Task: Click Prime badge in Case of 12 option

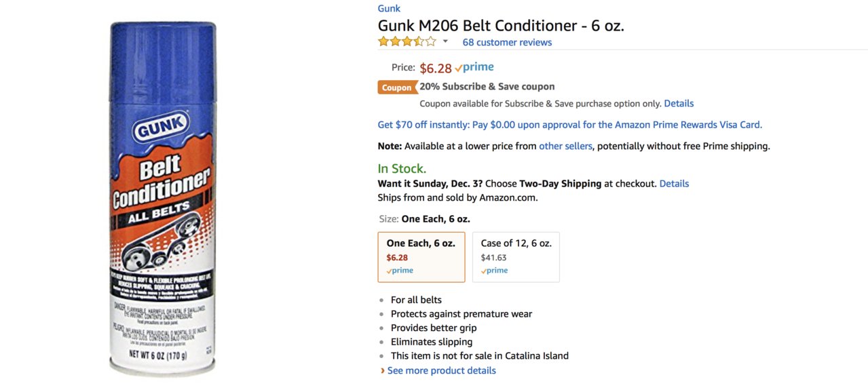Action: 494,271
